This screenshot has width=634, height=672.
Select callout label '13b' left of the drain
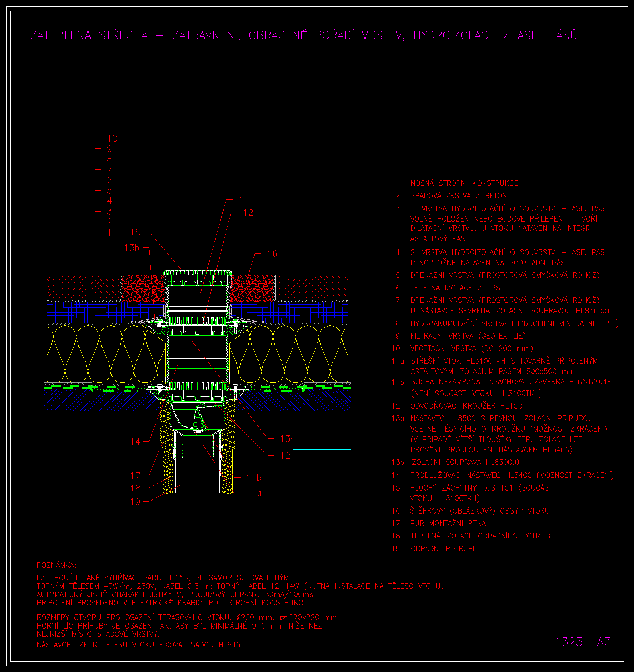132,248
